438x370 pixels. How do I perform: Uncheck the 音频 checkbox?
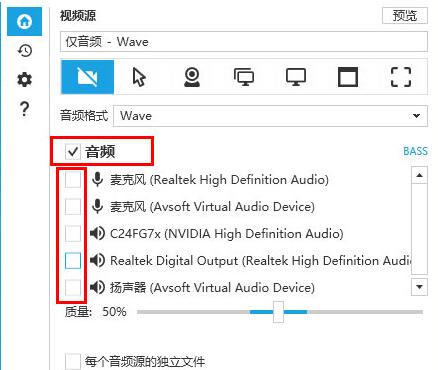click(x=73, y=152)
